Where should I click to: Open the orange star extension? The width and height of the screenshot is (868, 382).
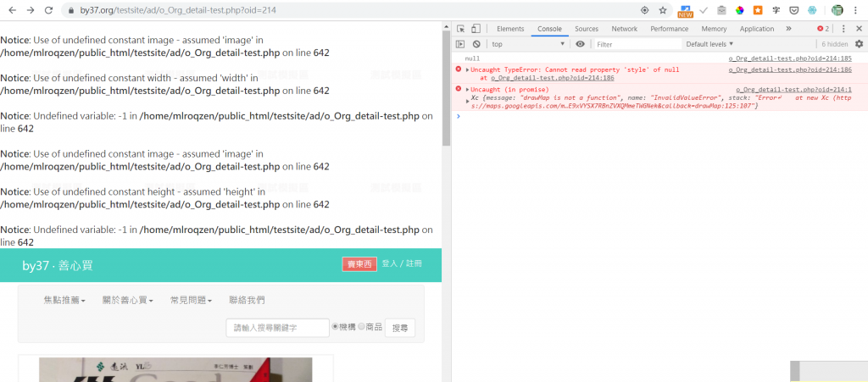[x=758, y=10]
